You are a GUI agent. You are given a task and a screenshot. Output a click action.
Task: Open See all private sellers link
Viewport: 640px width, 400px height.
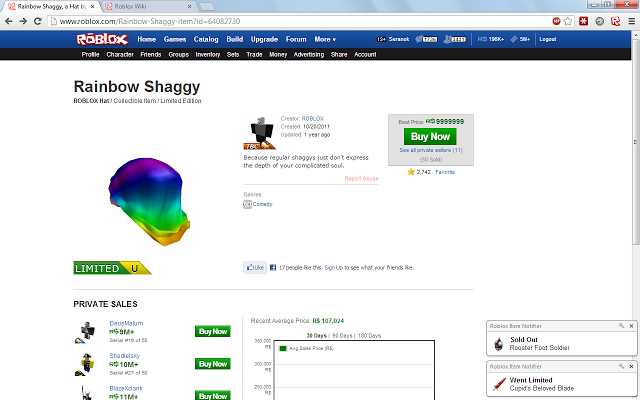point(431,150)
